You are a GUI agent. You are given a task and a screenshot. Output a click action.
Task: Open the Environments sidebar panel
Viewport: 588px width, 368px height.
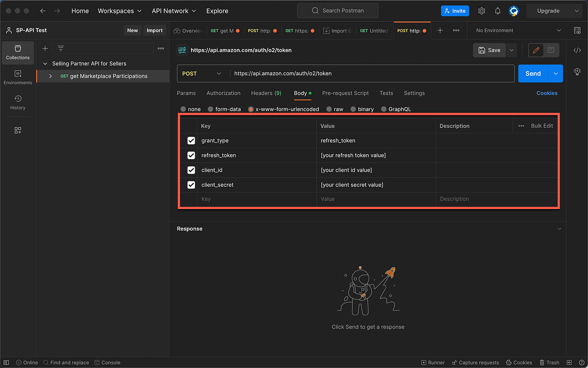18,78
